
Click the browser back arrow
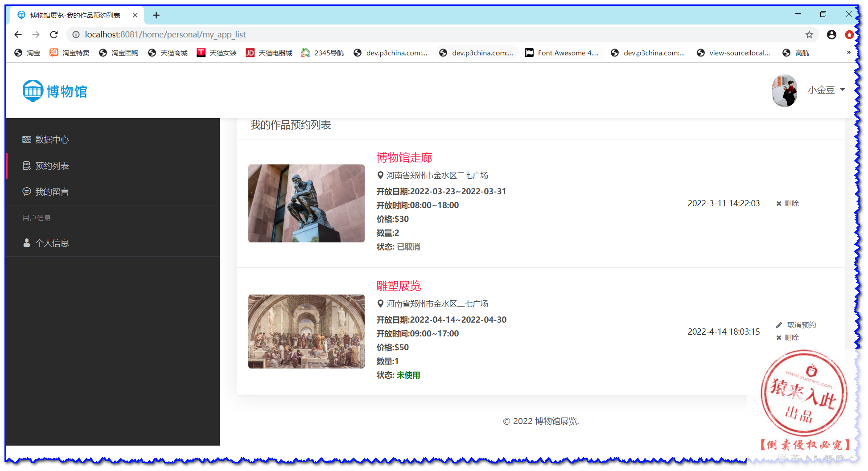coord(18,34)
